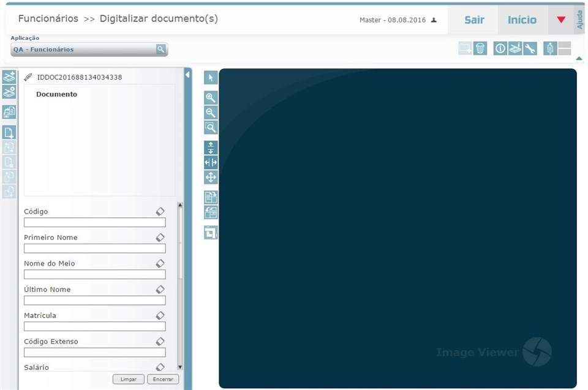This screenshot has width=588, height=390.
Task: Select the pointer selection tool
Action: (x=210, y=78)
